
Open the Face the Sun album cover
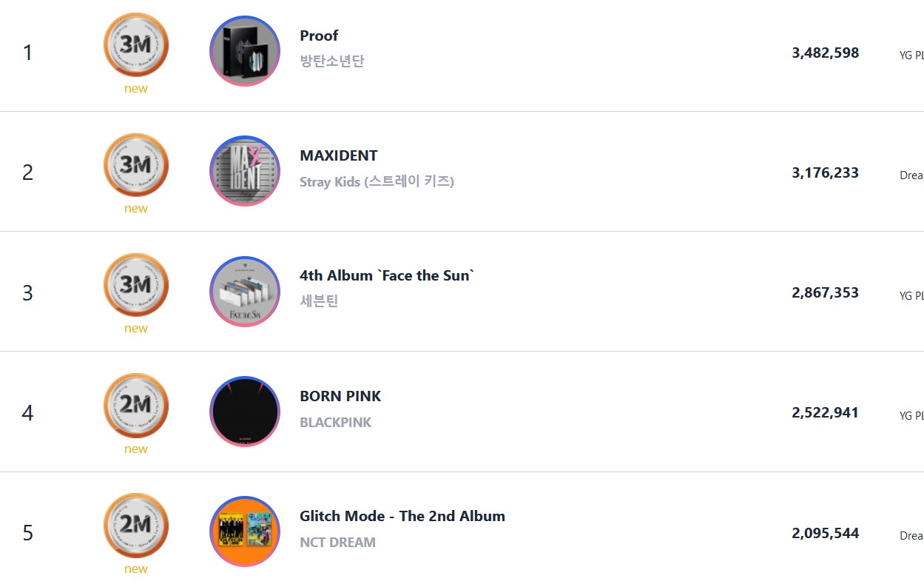[245, 292]
